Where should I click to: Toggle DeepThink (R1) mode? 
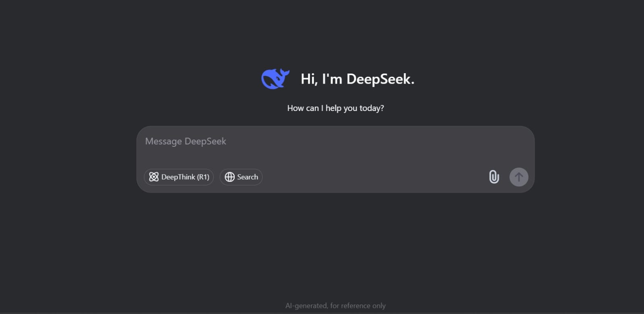179,177
